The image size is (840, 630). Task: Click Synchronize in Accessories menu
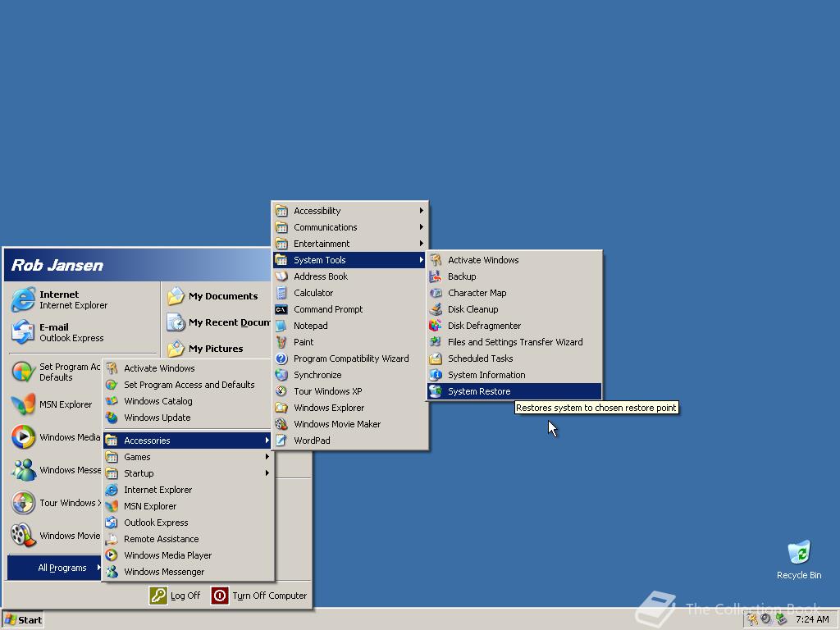[x=349, y=375]
